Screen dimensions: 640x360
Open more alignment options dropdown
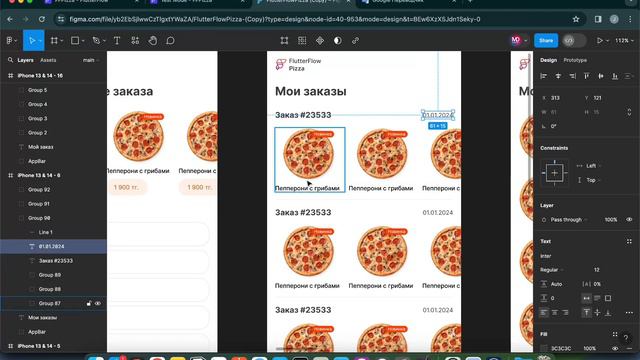629,76
